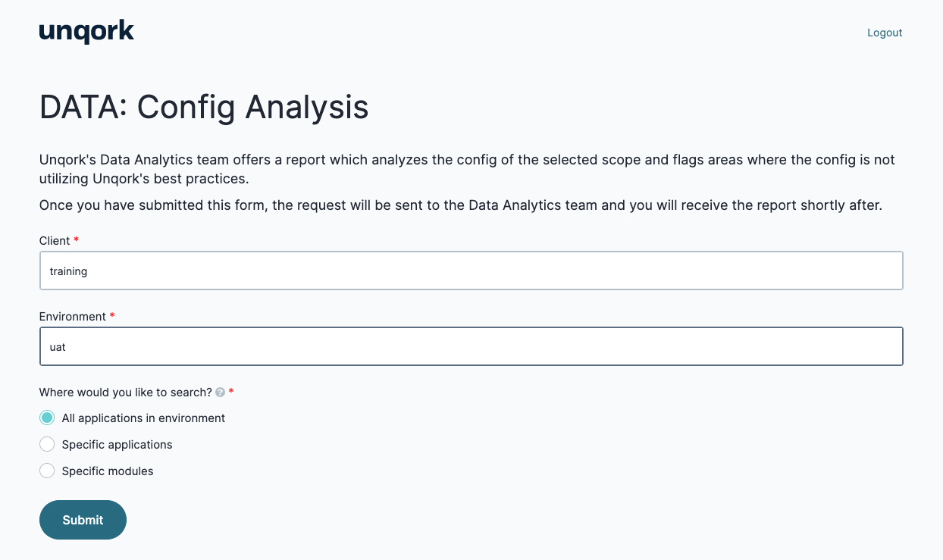Viewport: 943px width, 560px height.
Task: Submit the config analysis form
Action: point(83,520)
